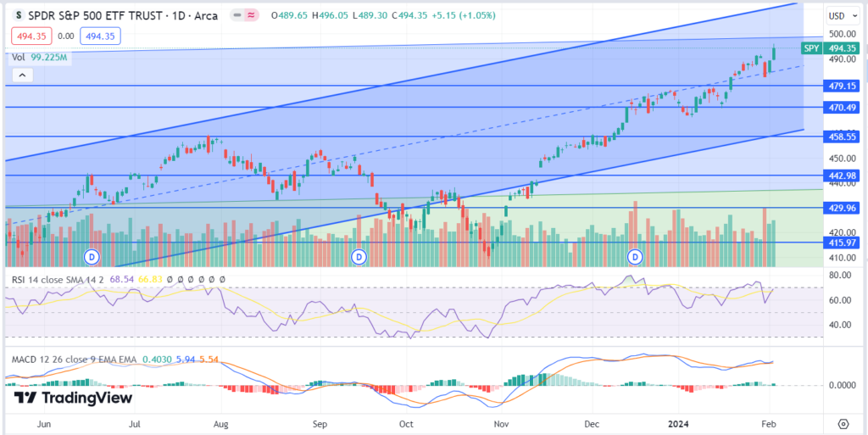Click the RSI value 68.54

tap(124, 280)
